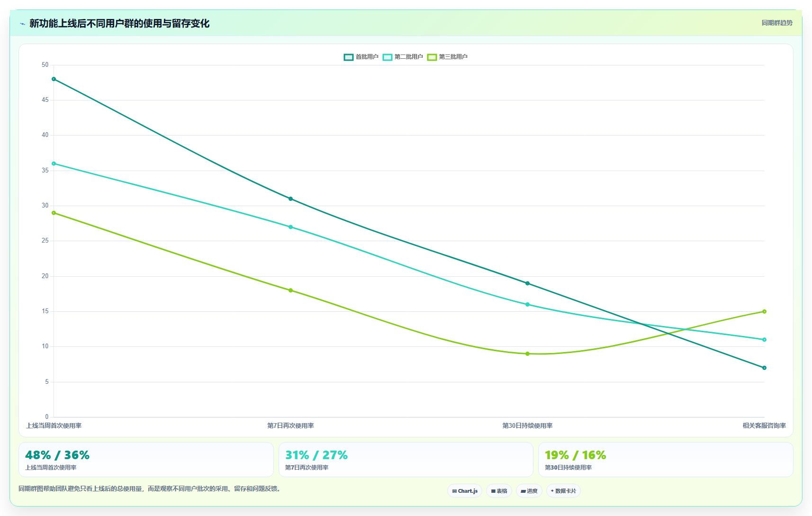Click the 进度 tag chip
The width and height of the screenshot is (812, 516).
coord(529,491)
